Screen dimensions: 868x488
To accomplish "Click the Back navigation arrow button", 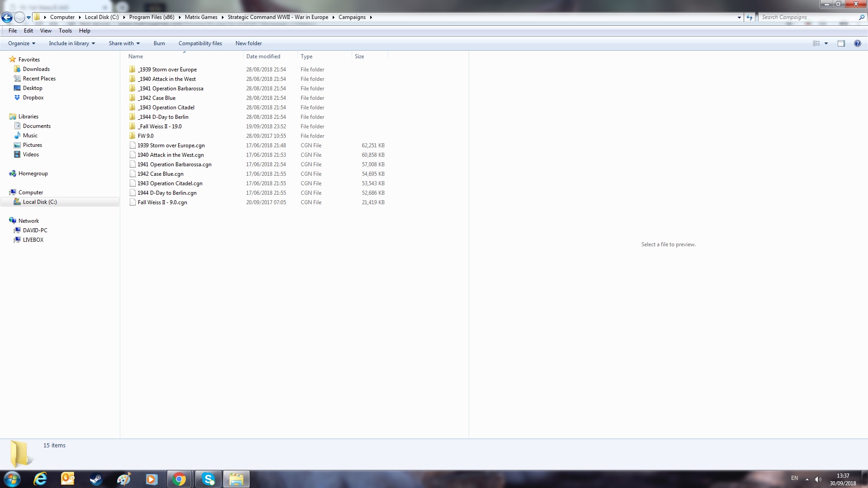I will [7, 18].
